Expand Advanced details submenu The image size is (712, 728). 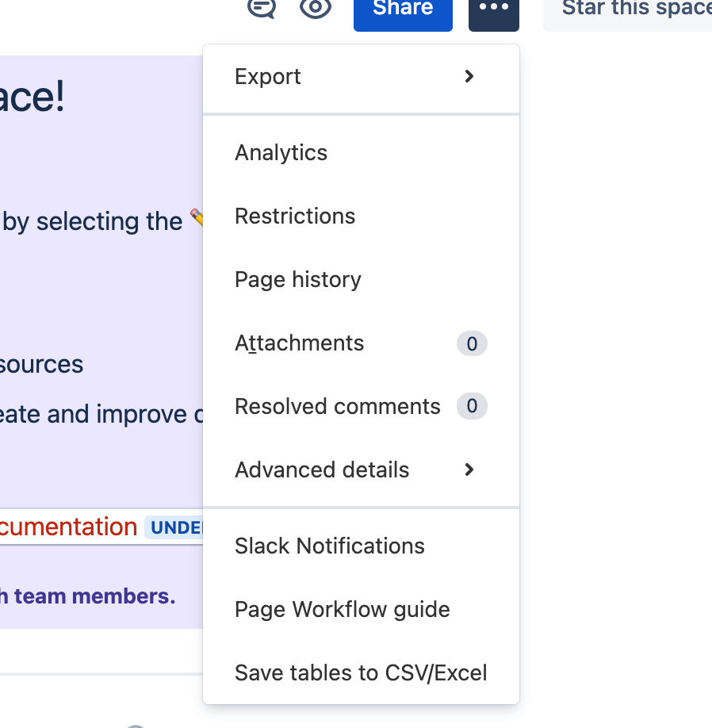tap(361, 469)
